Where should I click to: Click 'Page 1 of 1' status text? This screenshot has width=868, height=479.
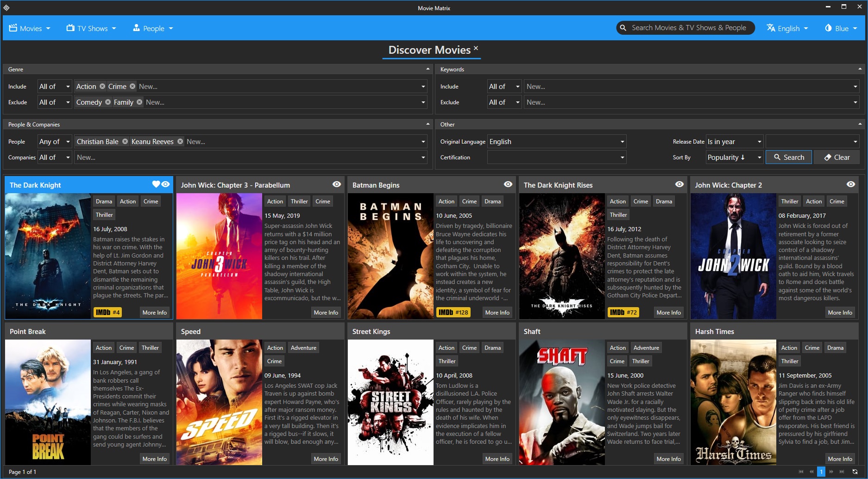[x=22, y=472]
